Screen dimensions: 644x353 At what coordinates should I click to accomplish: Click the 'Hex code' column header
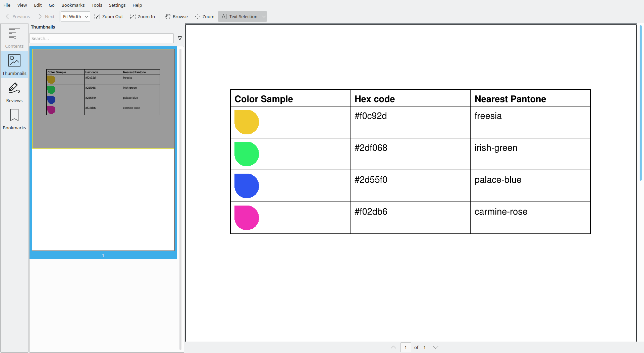coord(375,99)
